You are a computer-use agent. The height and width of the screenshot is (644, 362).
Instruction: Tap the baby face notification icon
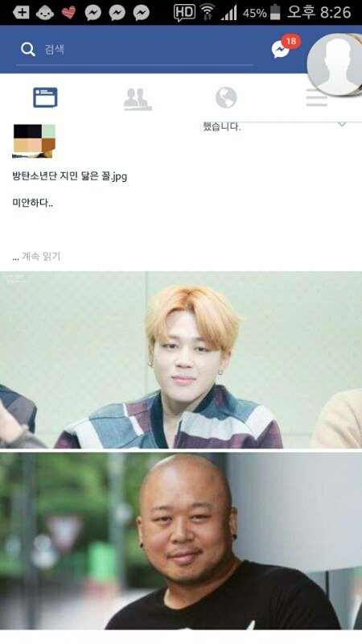45,13
